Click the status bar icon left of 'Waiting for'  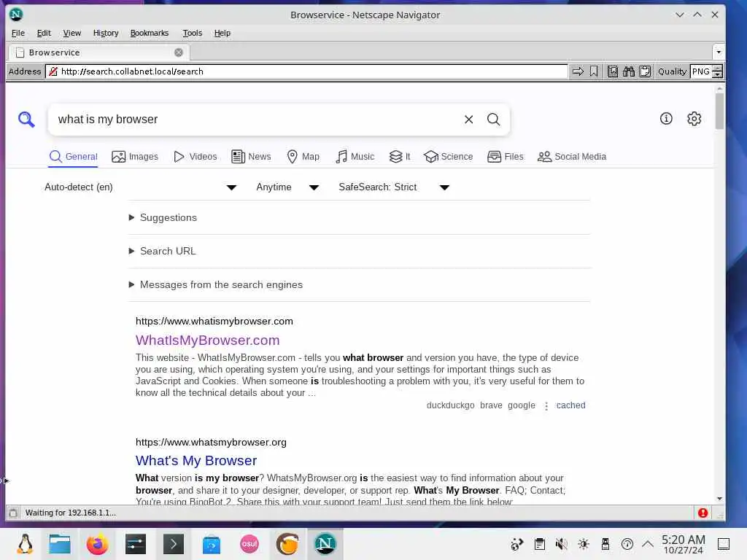[x=13, y=513]
